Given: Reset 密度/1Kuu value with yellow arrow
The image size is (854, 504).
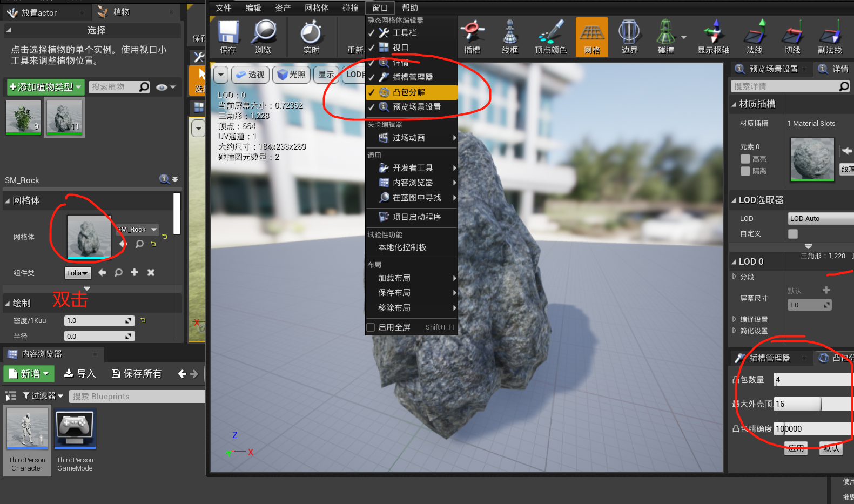Looking at the screenshot, I should [143, 320].
